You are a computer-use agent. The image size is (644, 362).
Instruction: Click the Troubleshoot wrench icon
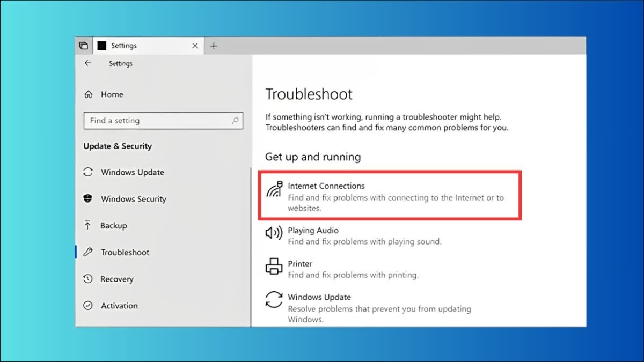[88, 252]
